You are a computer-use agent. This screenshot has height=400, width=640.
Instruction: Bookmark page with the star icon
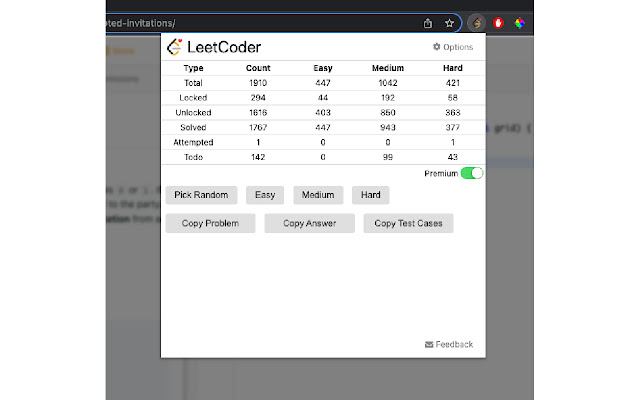tap(449, 23)
